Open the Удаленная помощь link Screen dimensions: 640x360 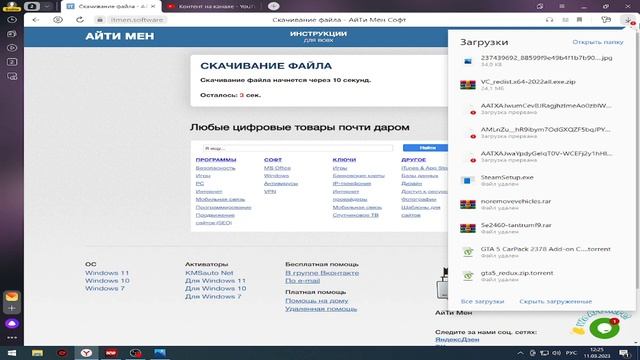(321, 309)
